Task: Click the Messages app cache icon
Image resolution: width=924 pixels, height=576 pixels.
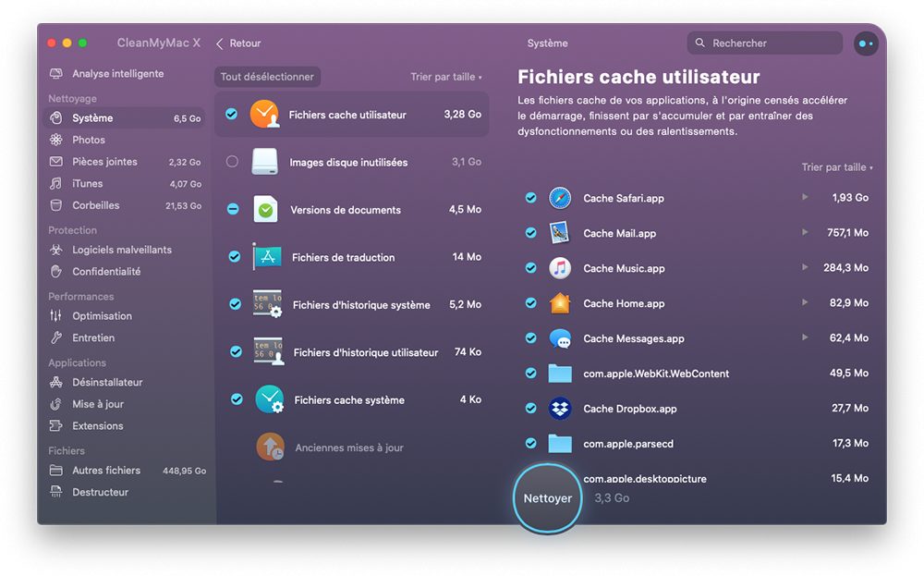Action: pos(560,338)
